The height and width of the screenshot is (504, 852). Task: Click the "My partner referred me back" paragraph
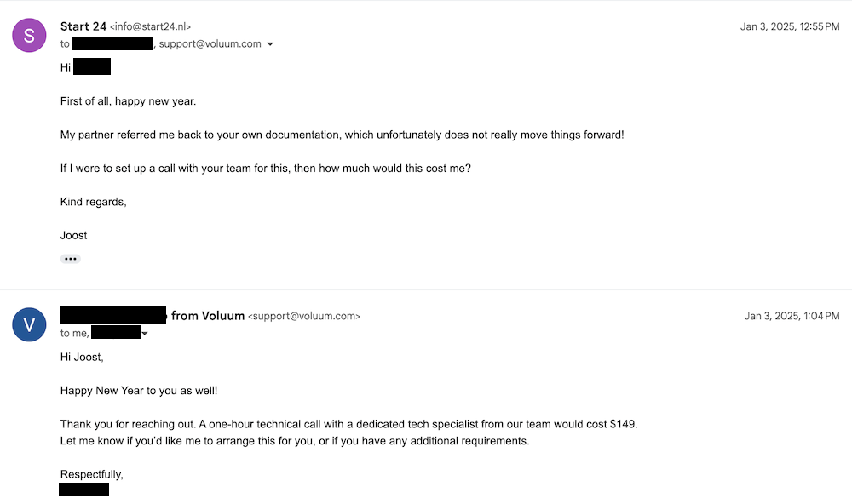pyautogui.click(x=342, y=135)
